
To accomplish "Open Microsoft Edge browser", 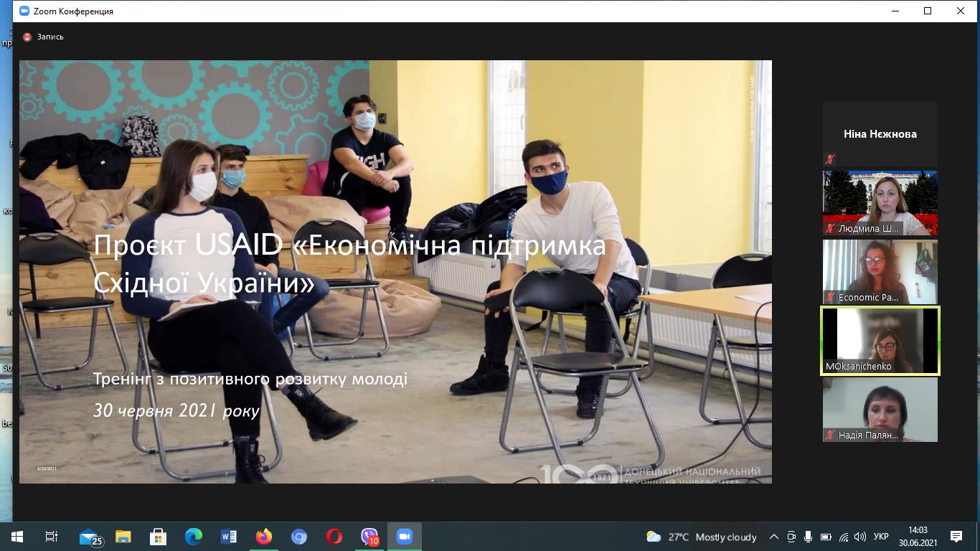I will 194,537.
